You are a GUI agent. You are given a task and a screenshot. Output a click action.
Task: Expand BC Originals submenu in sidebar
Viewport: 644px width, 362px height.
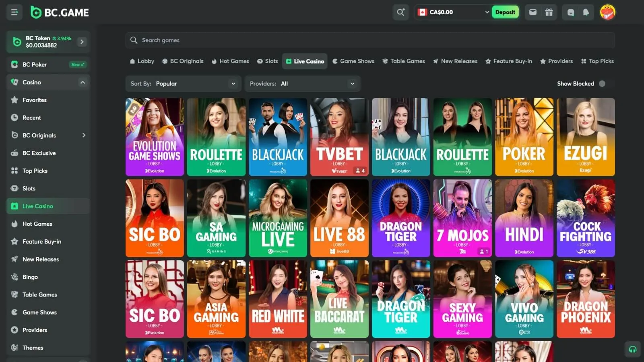84,135
